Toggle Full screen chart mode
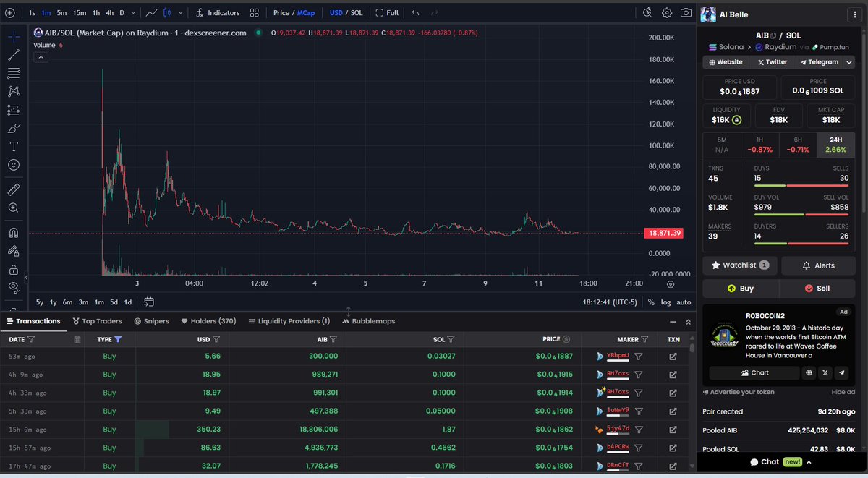This screenshot has height=478, width=868. (387, 13)
